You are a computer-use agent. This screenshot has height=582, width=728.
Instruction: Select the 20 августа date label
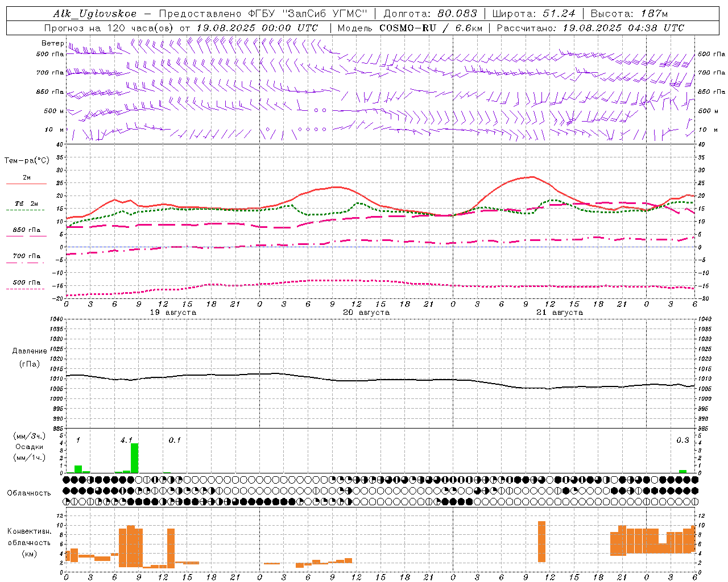366,312
